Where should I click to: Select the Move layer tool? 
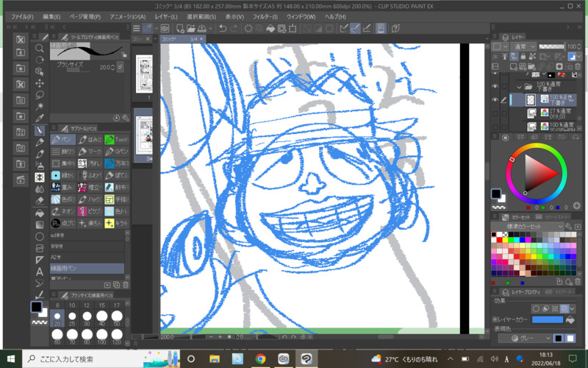pyautogui.click(x=40, y=83)
